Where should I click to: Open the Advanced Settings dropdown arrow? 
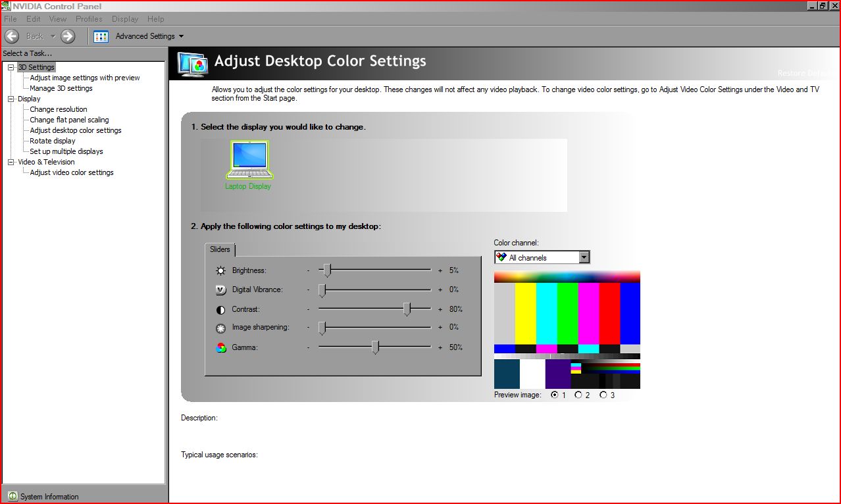pos(181,36)
